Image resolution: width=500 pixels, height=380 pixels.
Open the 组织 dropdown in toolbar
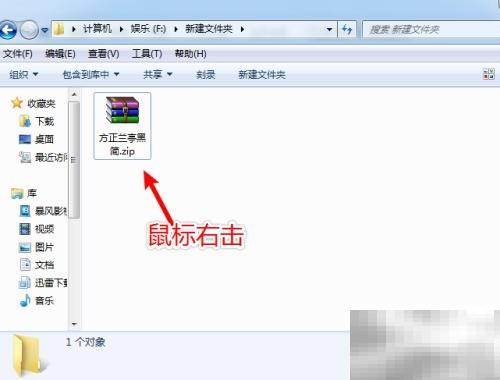(x=24, y=74)
